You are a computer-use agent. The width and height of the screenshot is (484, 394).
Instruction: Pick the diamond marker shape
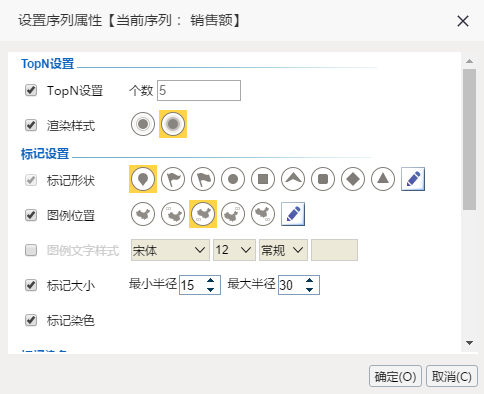(x=353, y=179)
